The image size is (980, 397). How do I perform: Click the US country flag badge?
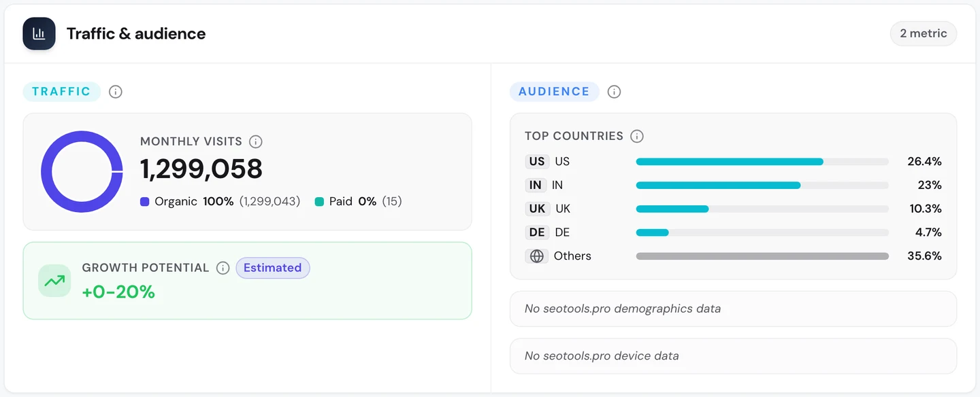(x=537, y=162)
